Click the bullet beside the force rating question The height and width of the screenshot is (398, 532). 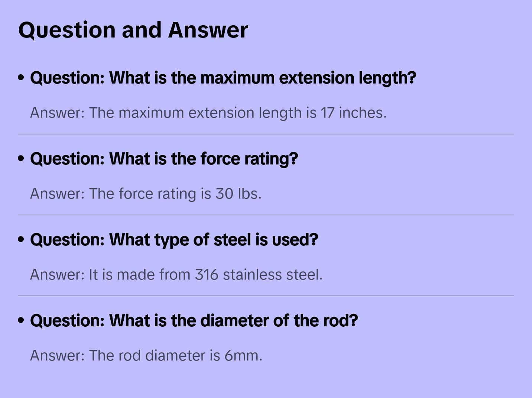coord(21,159)
